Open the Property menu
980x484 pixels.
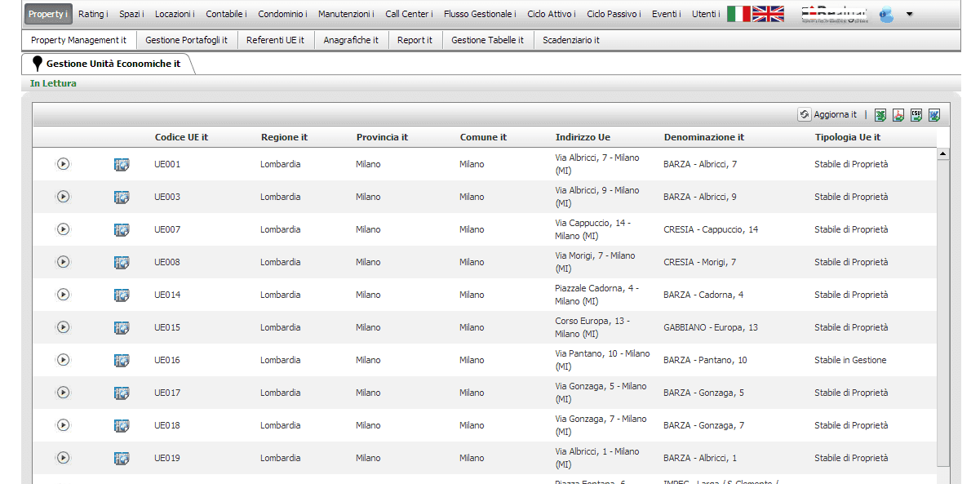pos(47,14)
